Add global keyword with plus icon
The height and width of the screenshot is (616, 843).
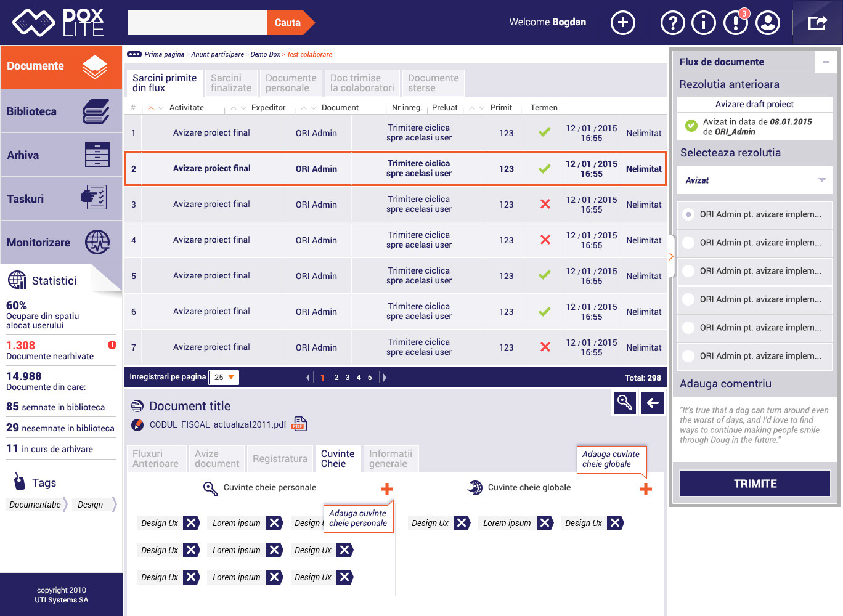coord(646,489)
